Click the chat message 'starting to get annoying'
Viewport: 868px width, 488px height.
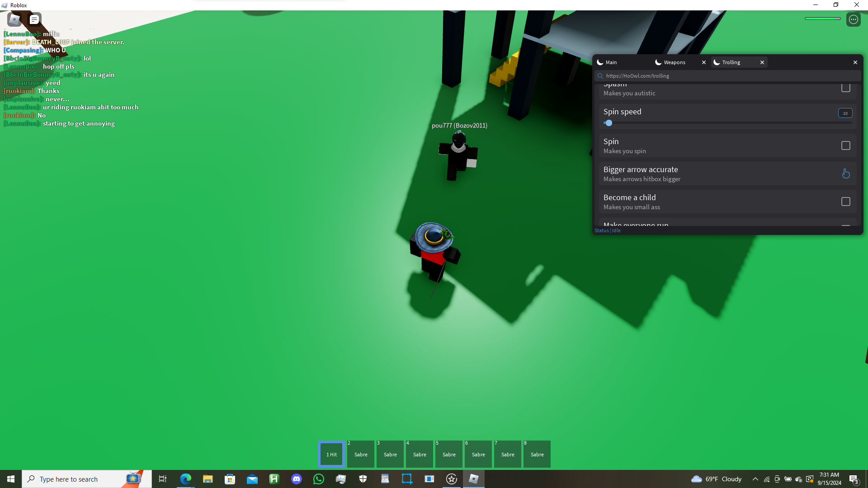[79, 123]
